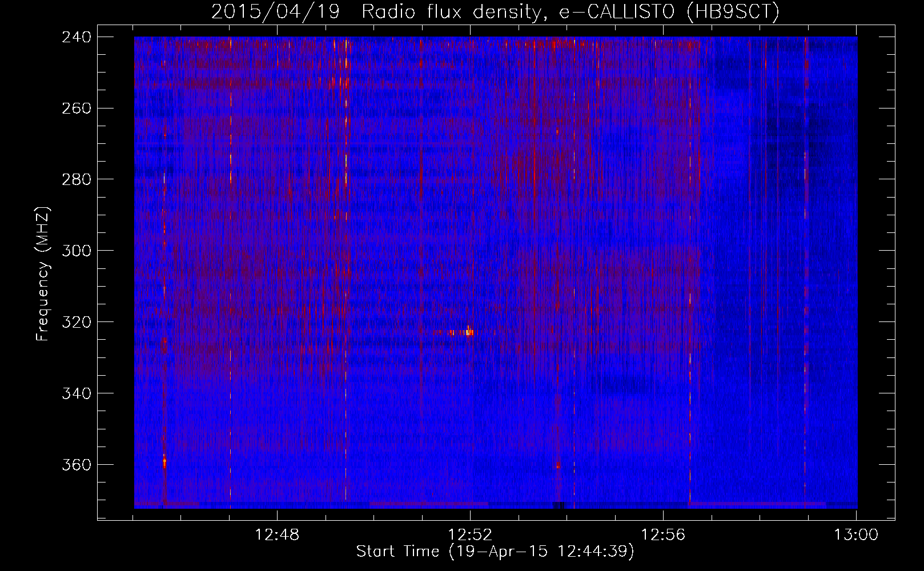924x571 pixels.
Task: Click the bright yellow burst near 322 MHz at 12:52
Action: point(468,332)
